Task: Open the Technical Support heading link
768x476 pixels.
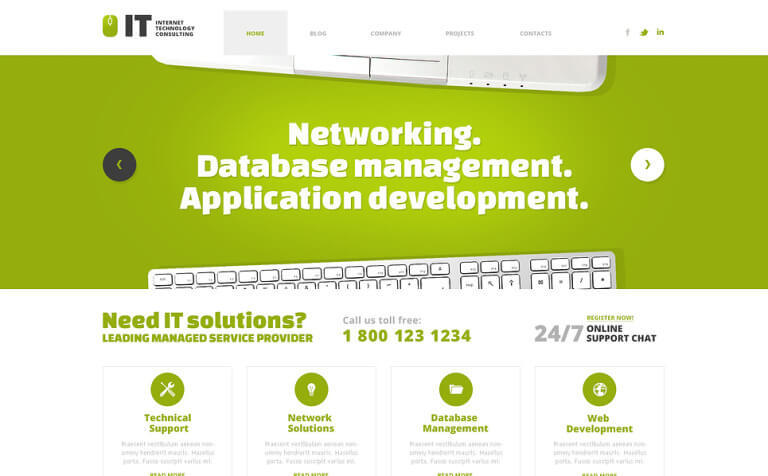Action: [168, 423]
